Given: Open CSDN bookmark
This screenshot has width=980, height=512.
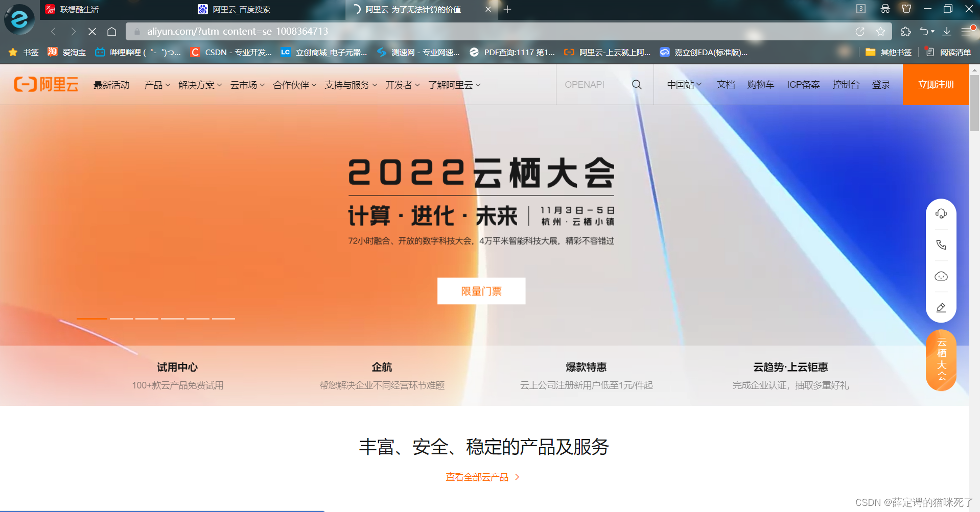Looking at the screenshot, I should pyautogui.click(x=231, y=52).
